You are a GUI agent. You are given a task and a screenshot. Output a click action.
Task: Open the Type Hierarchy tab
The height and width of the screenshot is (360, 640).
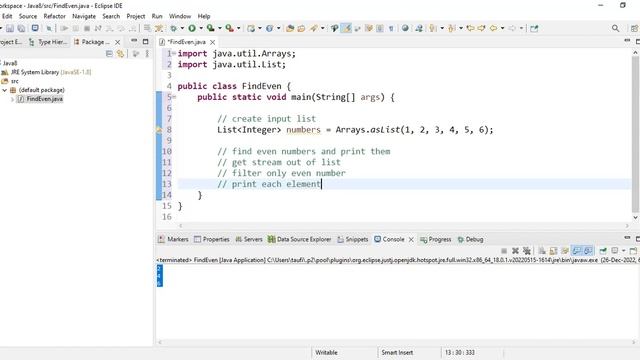point(48,42)
